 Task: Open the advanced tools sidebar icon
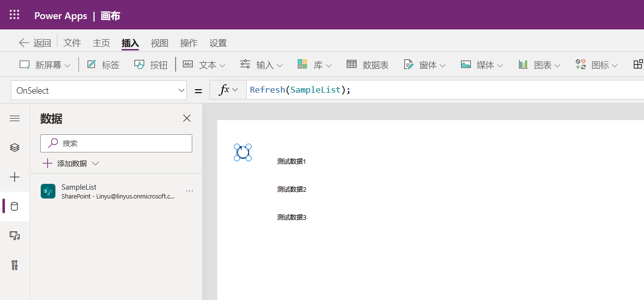tap(15, 265)
